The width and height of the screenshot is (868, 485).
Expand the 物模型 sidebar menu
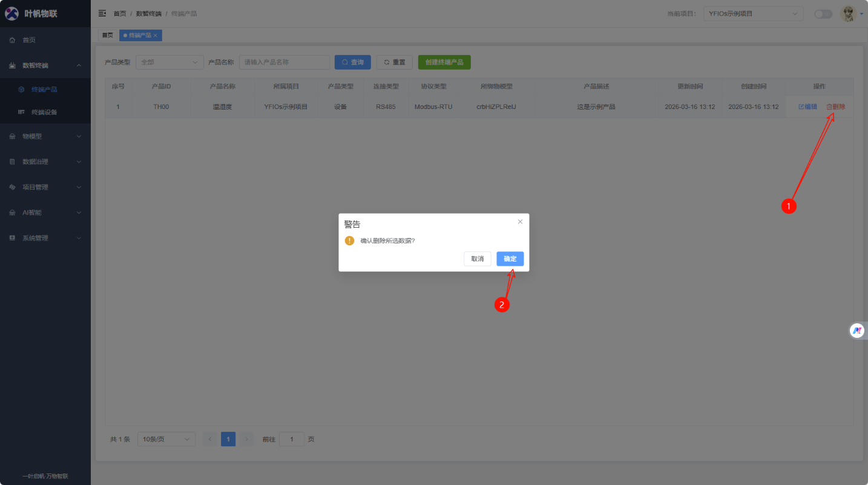pyautogui.click(x=45, y=136)
